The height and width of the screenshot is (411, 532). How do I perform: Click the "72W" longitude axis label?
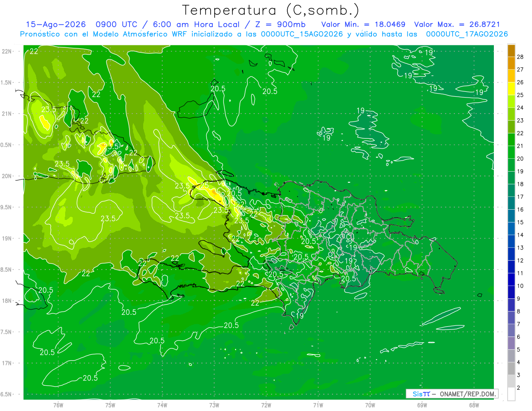pyautogui.click(x=266, y=404)
